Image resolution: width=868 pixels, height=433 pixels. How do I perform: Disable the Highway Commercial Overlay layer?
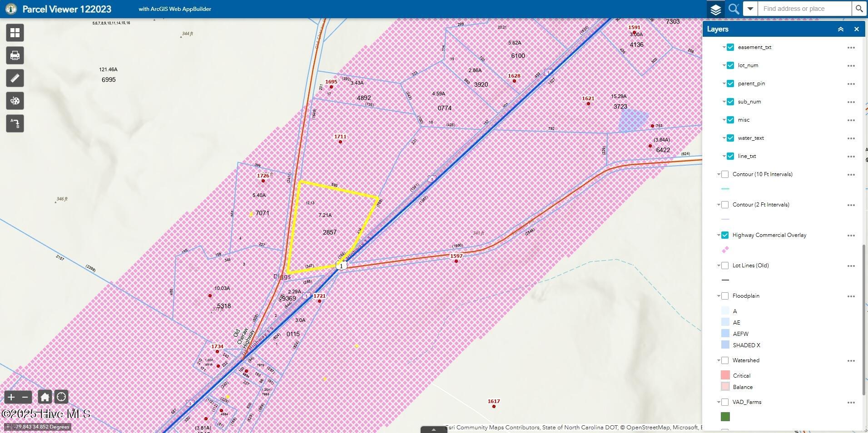[724, 235]
